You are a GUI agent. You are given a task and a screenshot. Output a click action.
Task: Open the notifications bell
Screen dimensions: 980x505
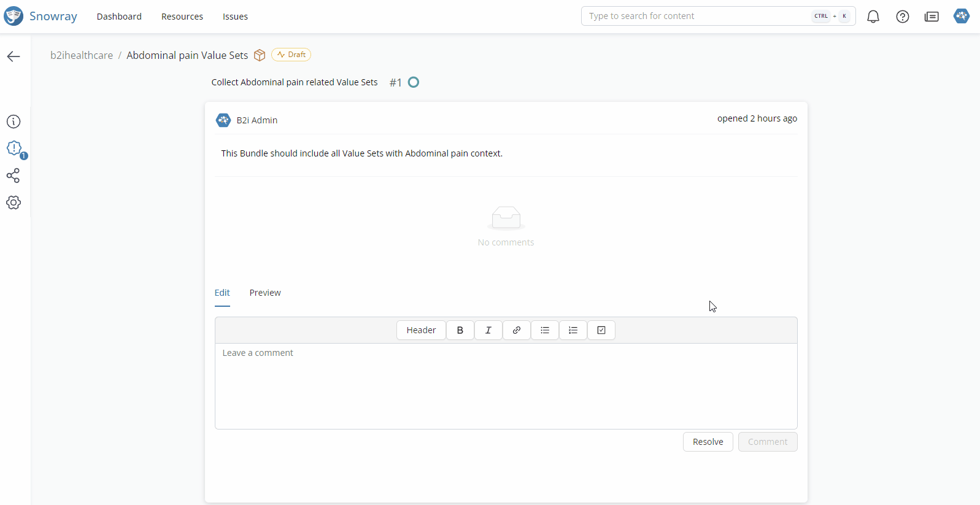tap(873, 17)
